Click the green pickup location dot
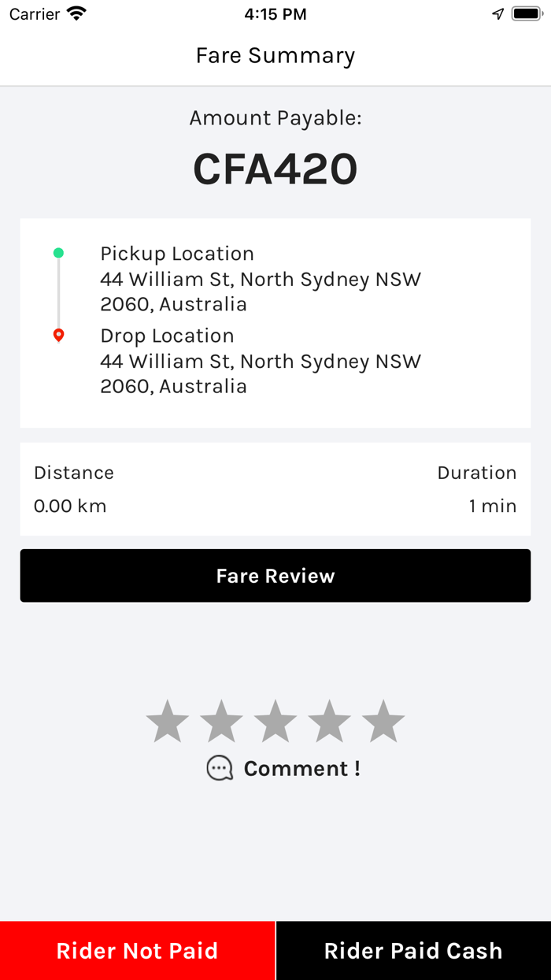551x980 pixels. [x=58, y=253]
